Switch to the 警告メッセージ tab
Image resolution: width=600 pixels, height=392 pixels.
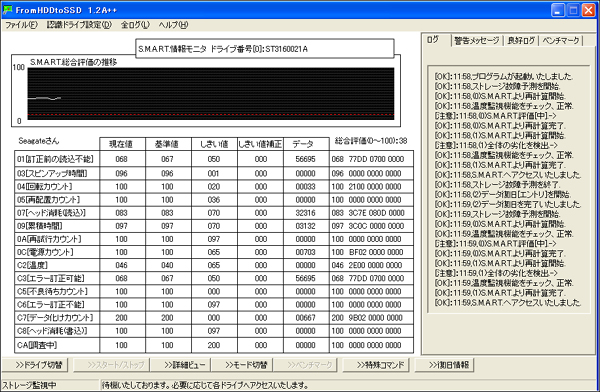click(477, 40)
